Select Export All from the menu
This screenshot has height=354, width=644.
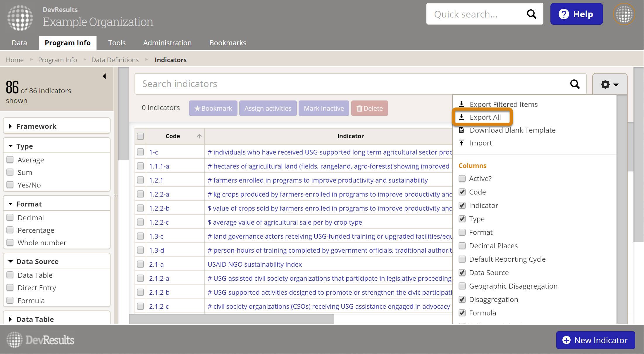[485, 117]
